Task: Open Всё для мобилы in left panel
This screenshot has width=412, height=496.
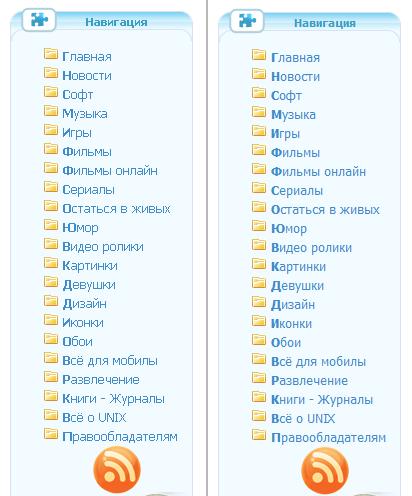Action: pos(110,361)
